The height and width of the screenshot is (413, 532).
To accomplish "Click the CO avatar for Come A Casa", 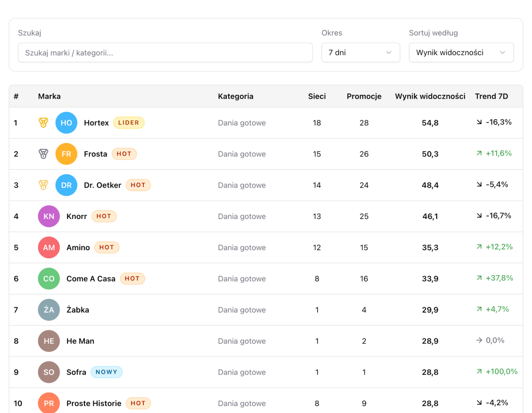I will coord(49,278).
